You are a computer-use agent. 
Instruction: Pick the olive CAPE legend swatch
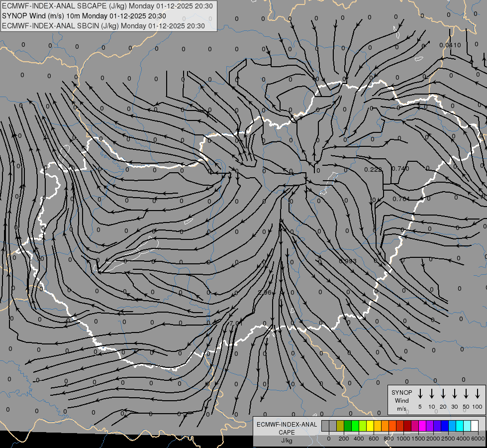(x=340, y=426)
